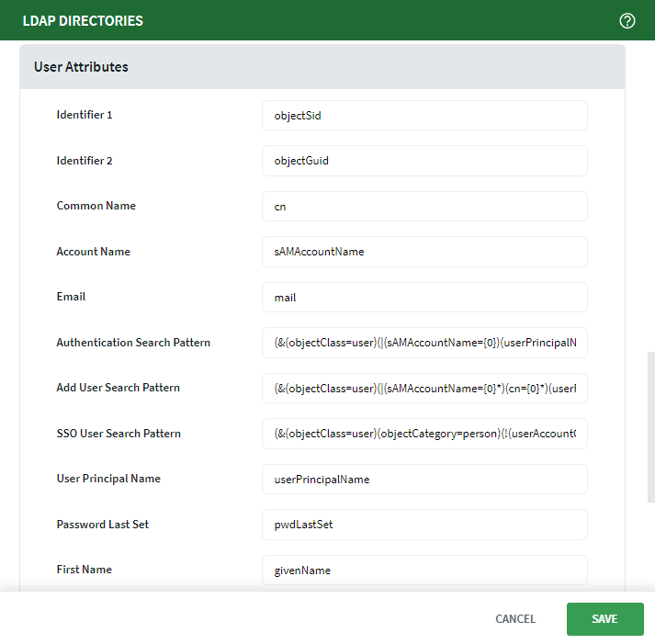The image size is (655, 644).
Task: Focus the SSO User Search Pattern field
Action: [424, 434]
